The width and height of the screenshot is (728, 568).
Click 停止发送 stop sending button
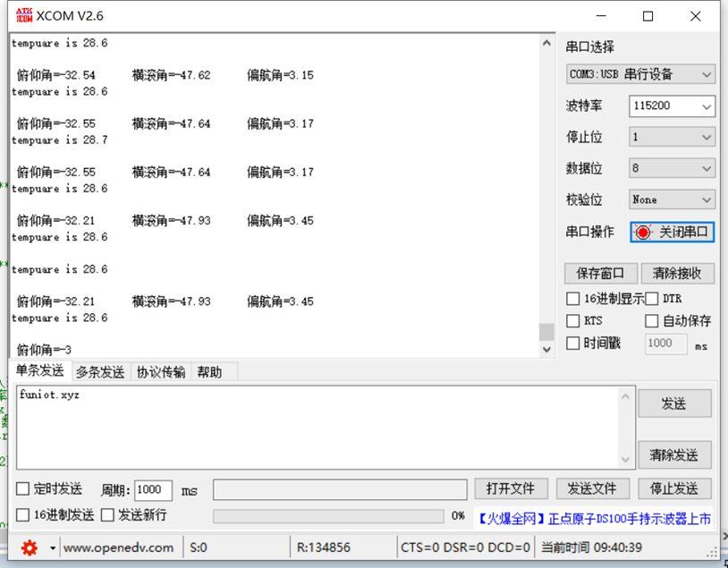(674, 488)
